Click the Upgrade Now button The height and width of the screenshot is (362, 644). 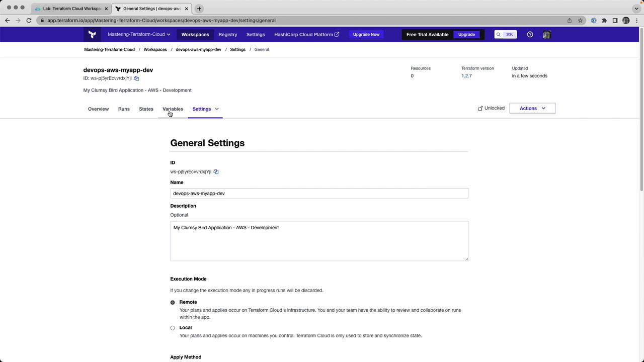tap(366, 35)
